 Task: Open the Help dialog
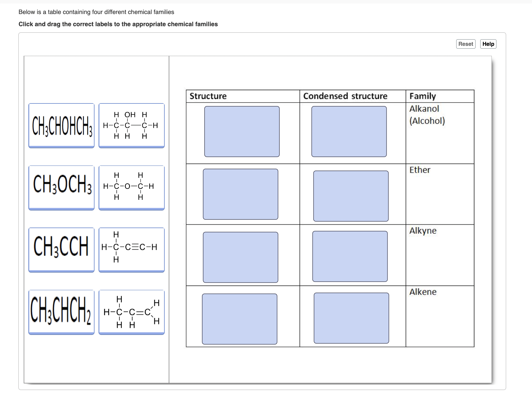pos(488,44)
